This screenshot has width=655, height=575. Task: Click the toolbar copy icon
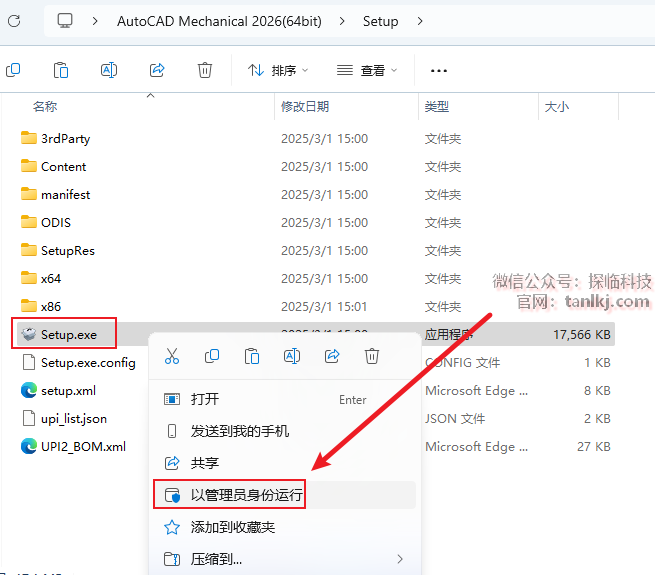tap(13, 70)
